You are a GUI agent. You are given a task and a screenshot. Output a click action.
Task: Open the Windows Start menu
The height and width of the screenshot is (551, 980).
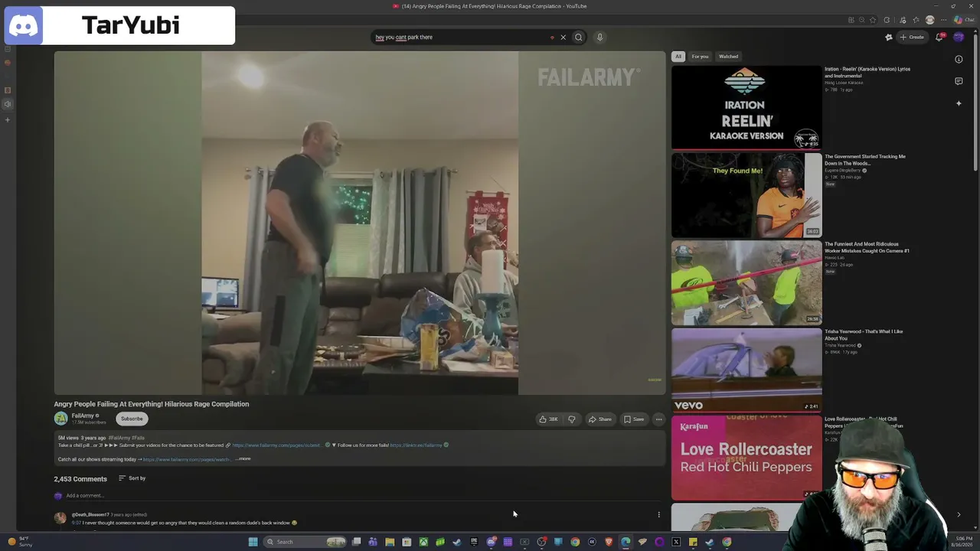pyautogui.click(x=253, y=542)
